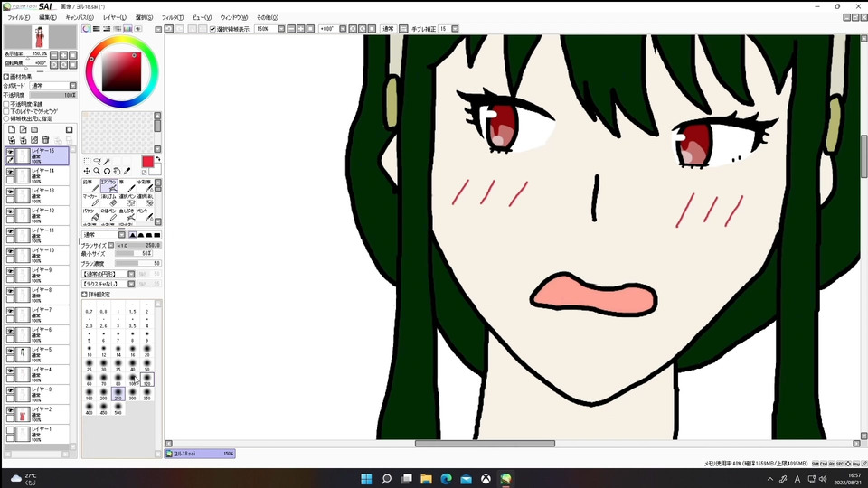
Task: Select the rotate view tool
Action: pos(107,172)
